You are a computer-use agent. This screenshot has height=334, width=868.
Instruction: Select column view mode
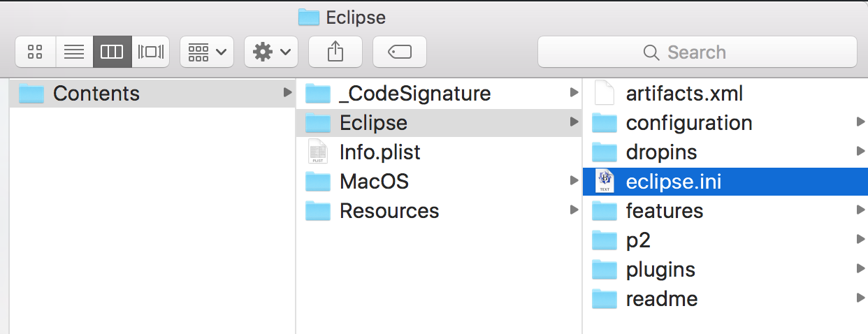tap(112, 52)
